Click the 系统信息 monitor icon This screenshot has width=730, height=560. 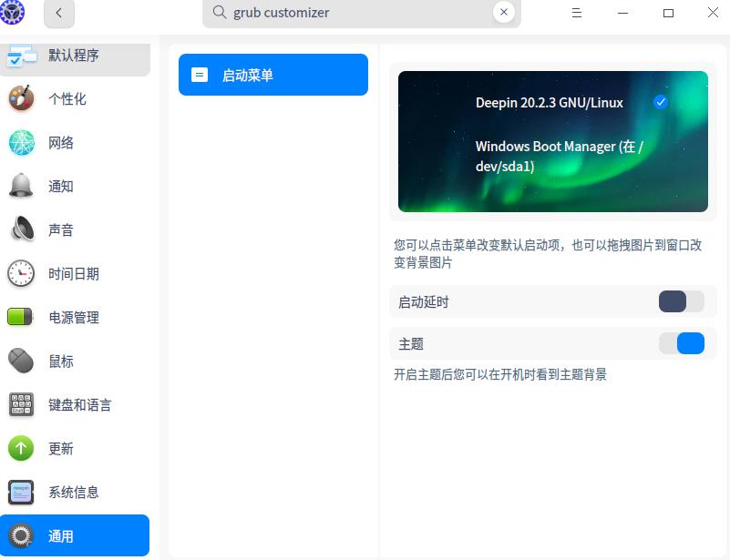click(21, 492)
